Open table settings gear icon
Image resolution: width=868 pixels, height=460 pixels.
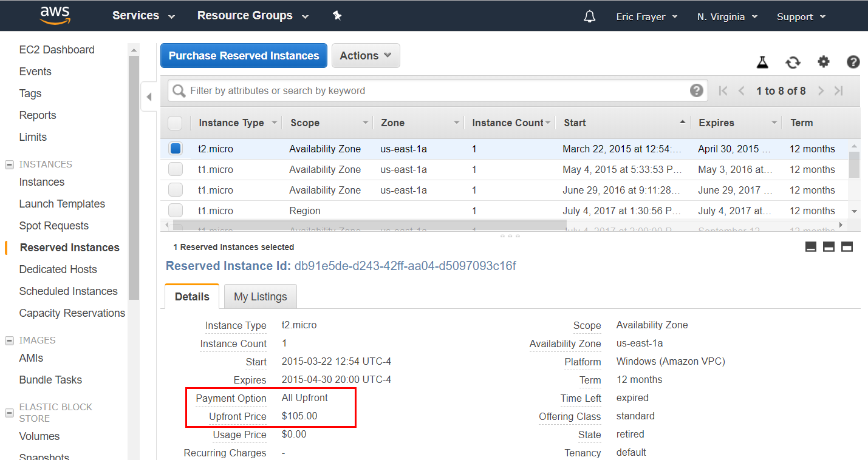pyautogui.click(x=823, y=61)
